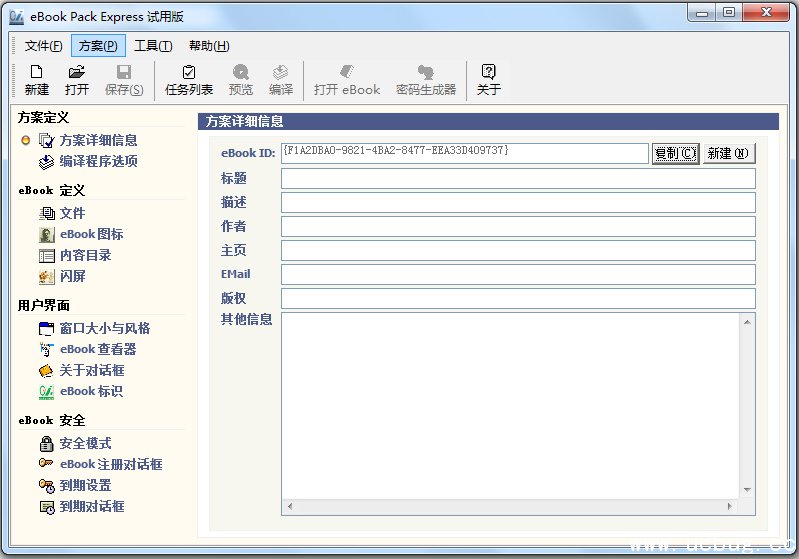Select the 内容目录 sidebar item
Viewport: 799px width, 559px height.
click(x=85, y=255)
